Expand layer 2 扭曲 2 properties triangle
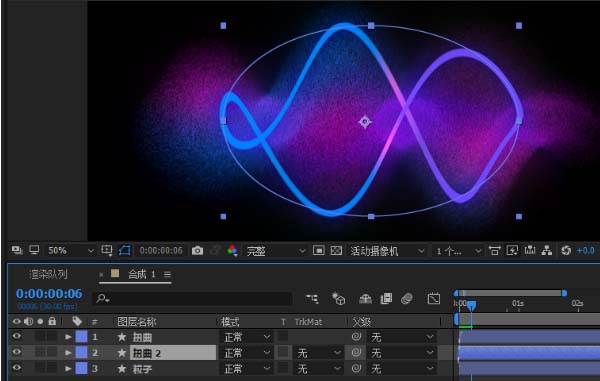 coord(68,353)
